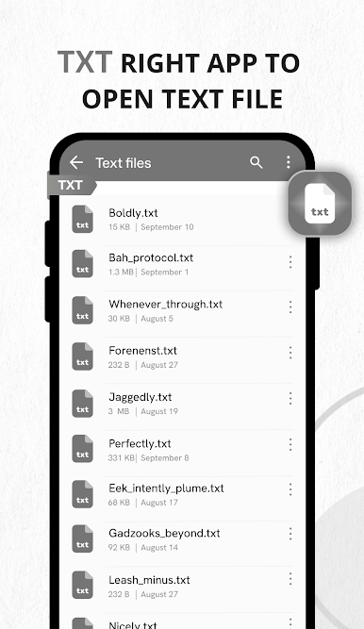Open the search magnifier icon
This screenshot has height=629, width=364.
(256, 162)
